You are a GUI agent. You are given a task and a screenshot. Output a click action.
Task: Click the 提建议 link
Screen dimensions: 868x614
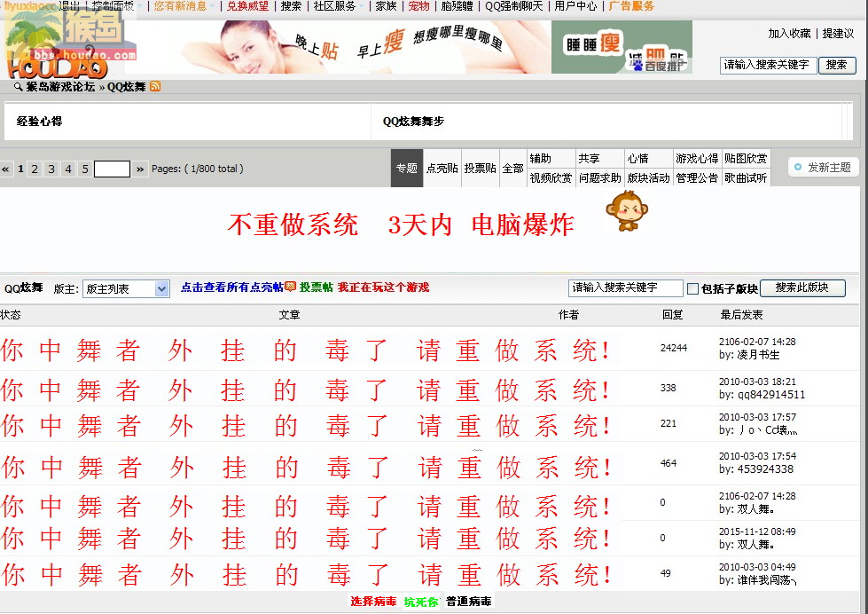click(x=838, y=33)
